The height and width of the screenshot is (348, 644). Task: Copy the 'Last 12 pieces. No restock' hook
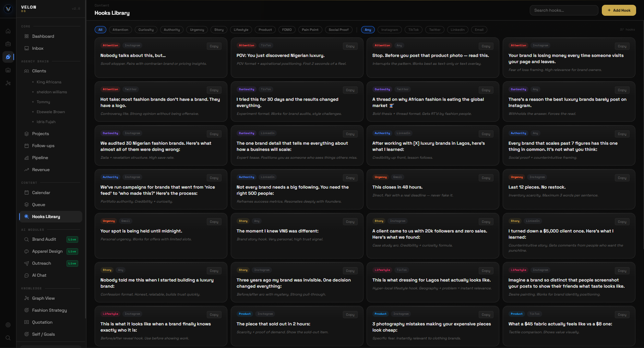pos(622,178)
